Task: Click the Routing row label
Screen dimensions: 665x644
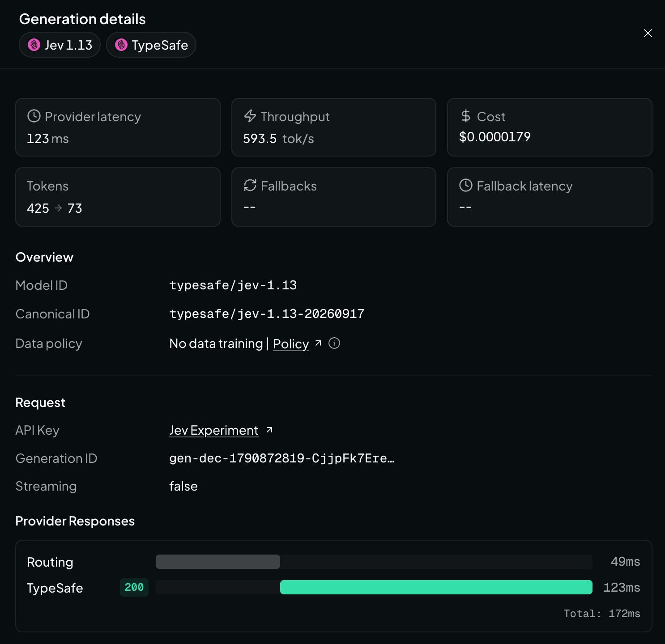Action: pyautogui.click(x=50, y=562)
